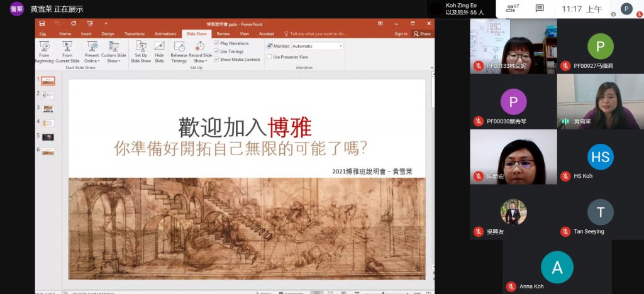Select slide 6 thumbnail

pos(48,151)
